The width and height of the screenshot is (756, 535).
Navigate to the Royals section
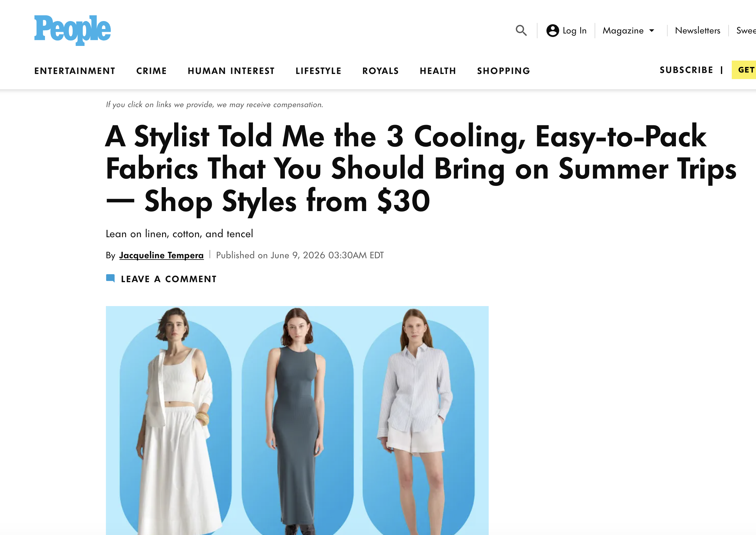tap(381, 71)
